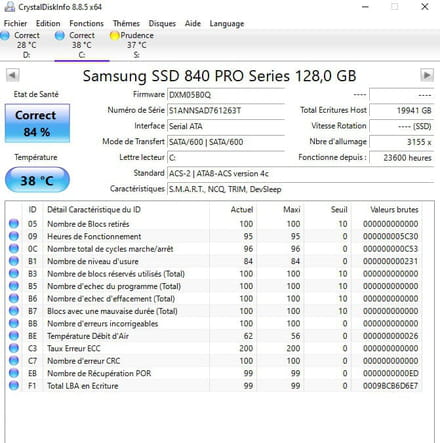Open the Language menu
Image resolution: width=440 pixels, height=443 pixels.
click(227, 24)
